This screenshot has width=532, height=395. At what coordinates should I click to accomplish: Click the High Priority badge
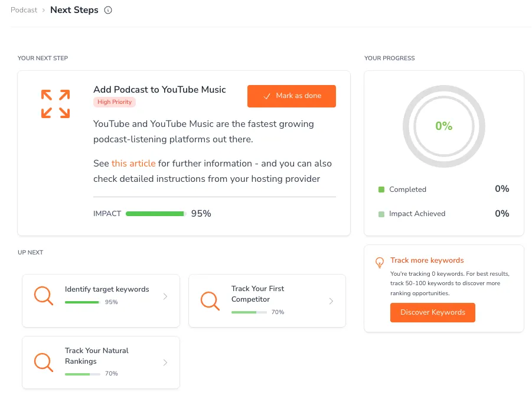(x=114, y=102)
